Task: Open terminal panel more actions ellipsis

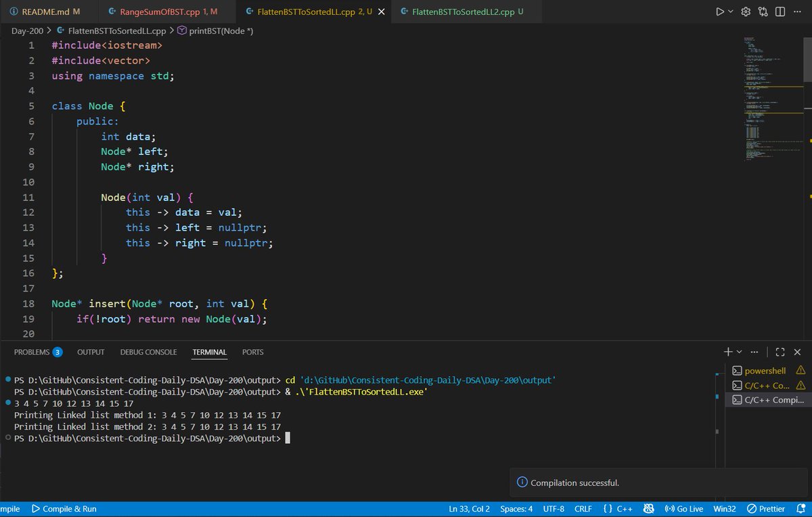Action: pyautogui.click(x=754, y=352)
